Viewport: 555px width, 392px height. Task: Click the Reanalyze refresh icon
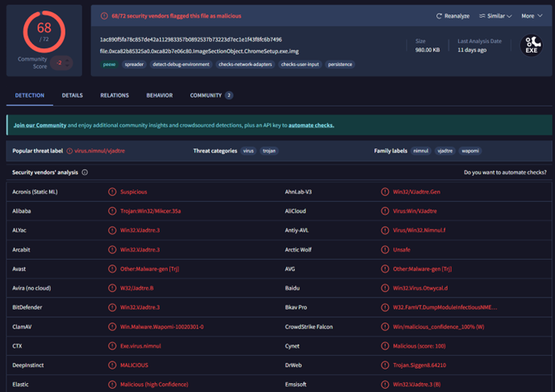click(x=439, y=16)
